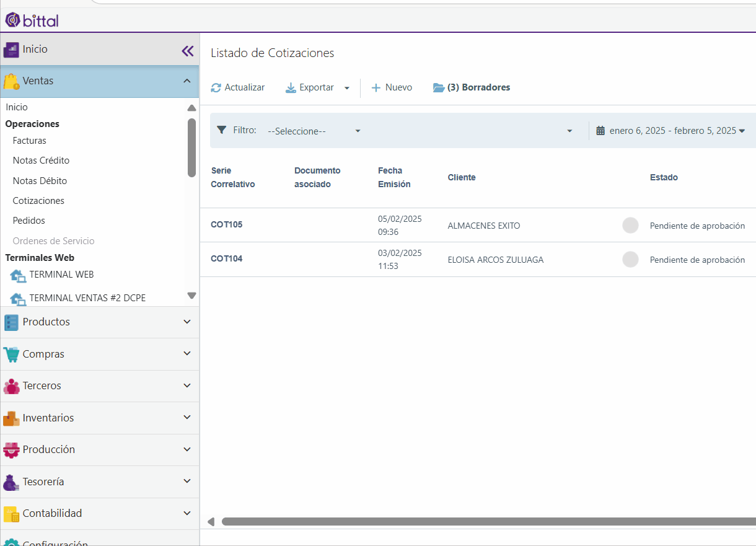Click the Inicio dashboard icon

(11, 50)
